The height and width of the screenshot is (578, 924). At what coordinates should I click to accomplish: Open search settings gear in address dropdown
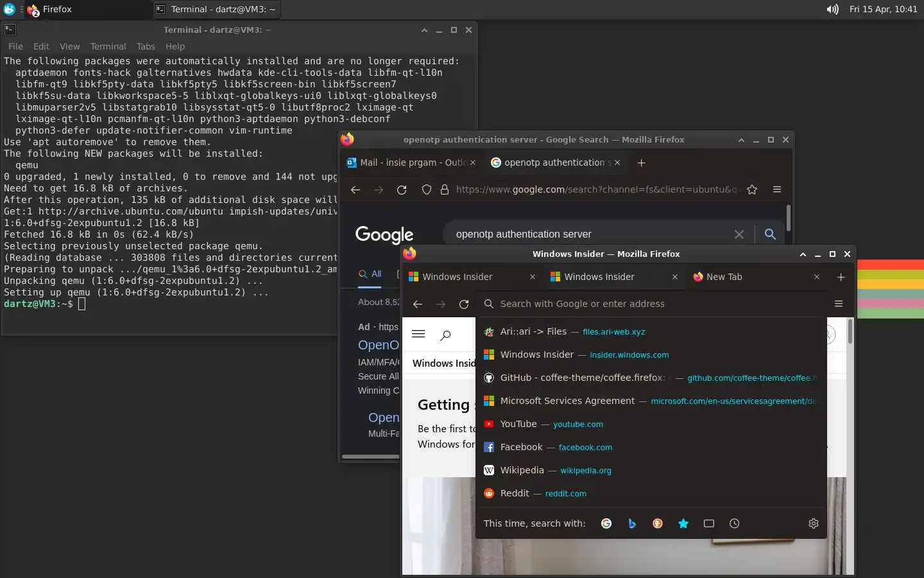(x=814, y=523)
